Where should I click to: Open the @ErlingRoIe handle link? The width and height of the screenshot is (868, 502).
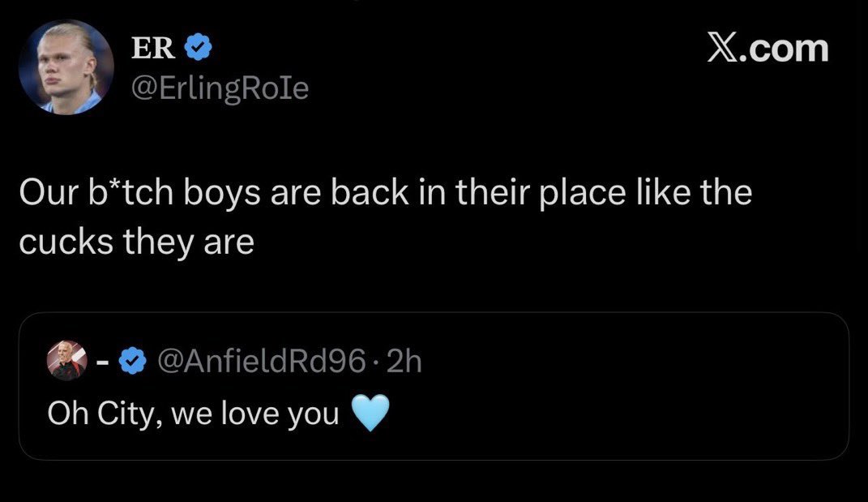tap(220, 88)
